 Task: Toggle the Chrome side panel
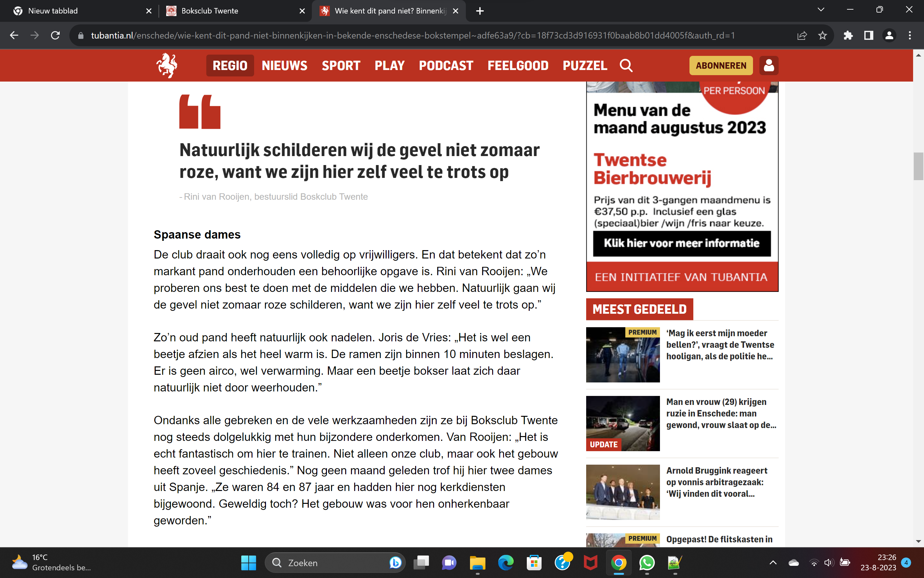pyautogui.click(x=868, y=36)
